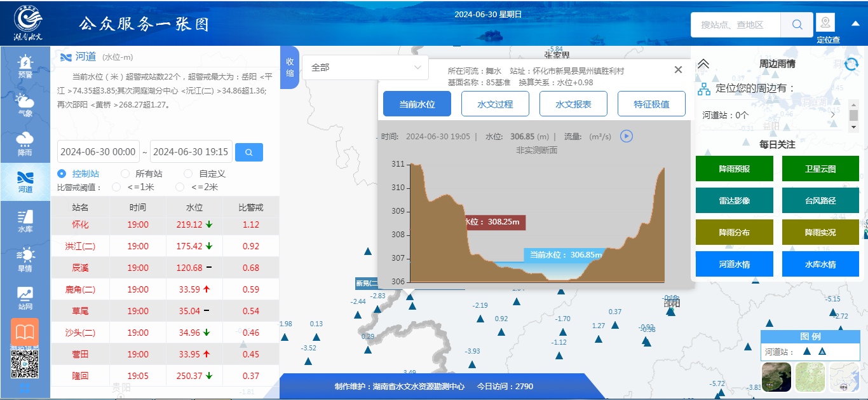
Task: Switch to the 水文报表 tab
Action: click(x=573, y=104)
